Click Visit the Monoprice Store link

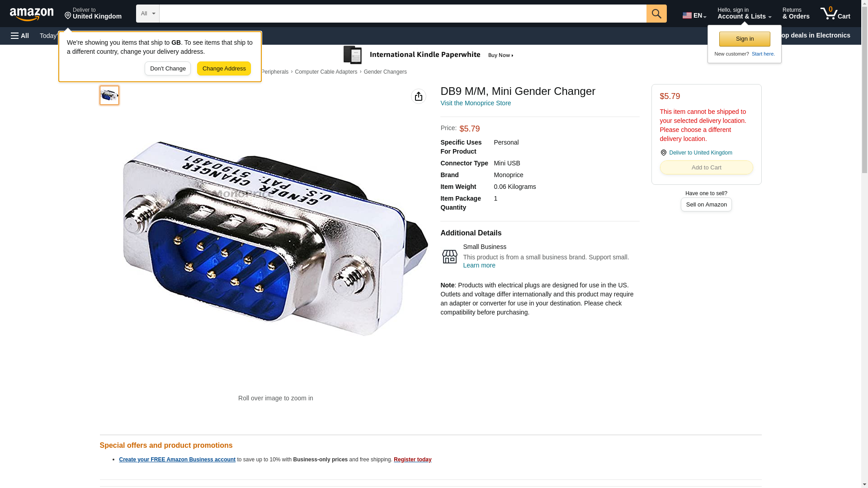(476, 103)
